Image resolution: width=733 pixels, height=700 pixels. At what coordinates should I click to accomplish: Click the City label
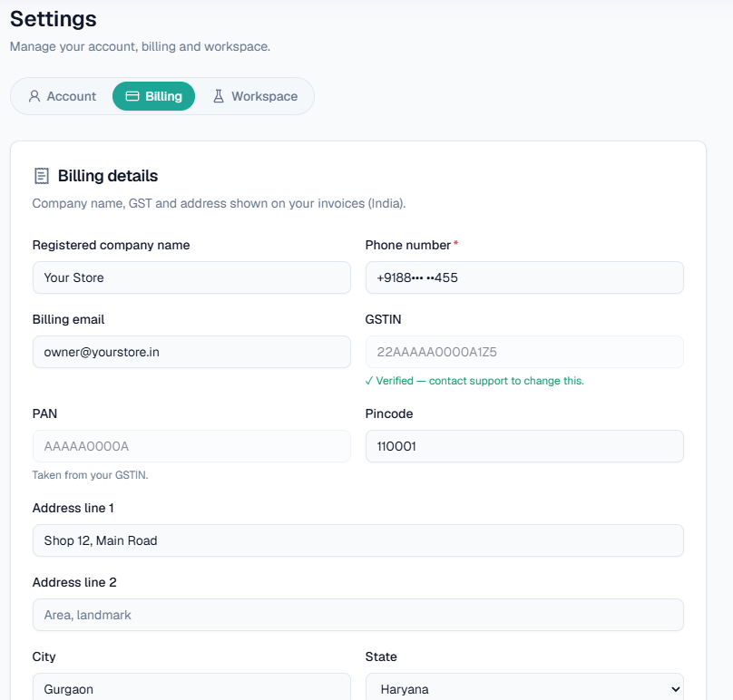point(44,657)
